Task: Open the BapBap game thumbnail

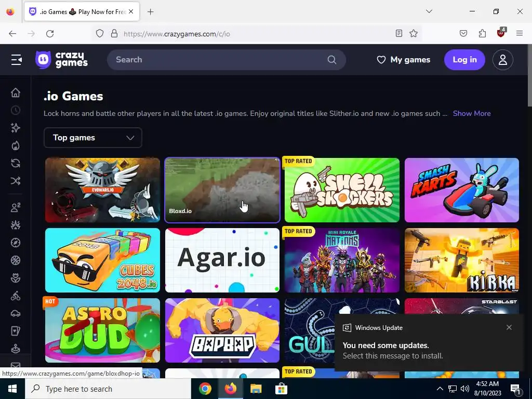Action: (222, 330)
